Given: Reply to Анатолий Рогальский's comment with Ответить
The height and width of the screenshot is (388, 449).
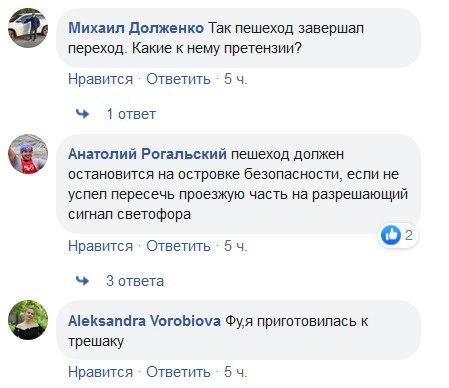Looking at the screenshot, I should [178, 246].
